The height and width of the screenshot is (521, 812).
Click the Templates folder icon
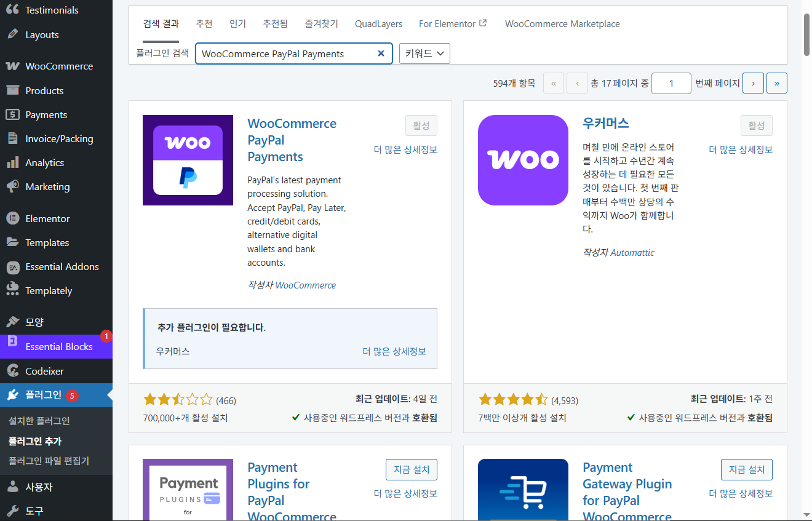(x=12, y=242)
